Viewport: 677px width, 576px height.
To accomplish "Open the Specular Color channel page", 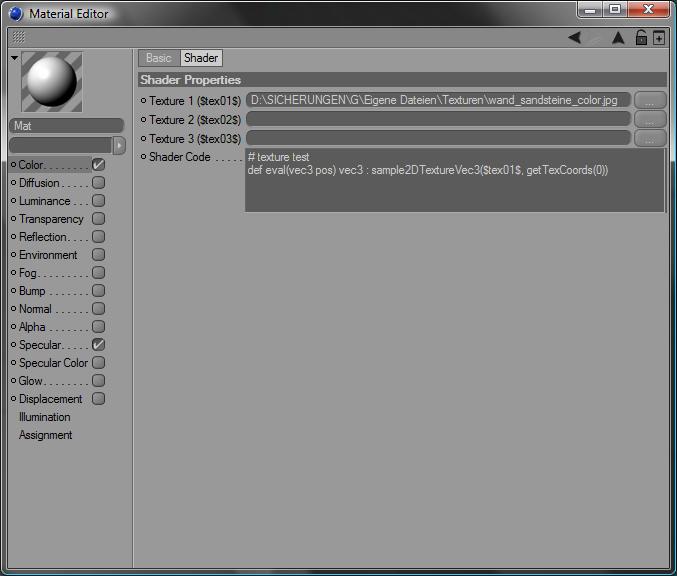I will pyautogui.click(x=54, y=363).
